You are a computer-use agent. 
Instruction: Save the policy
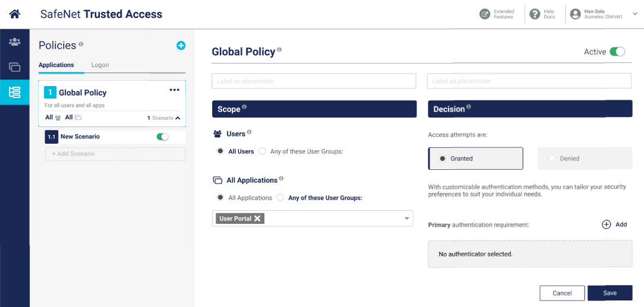coord(610,293)
